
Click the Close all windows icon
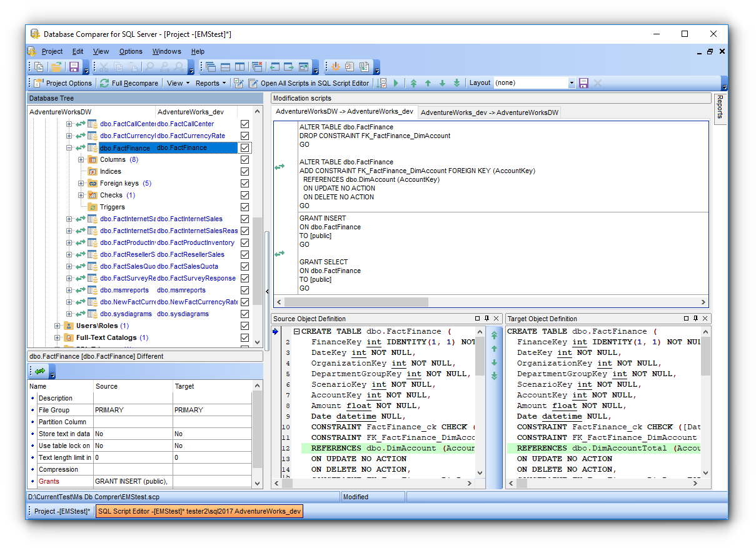257,67
